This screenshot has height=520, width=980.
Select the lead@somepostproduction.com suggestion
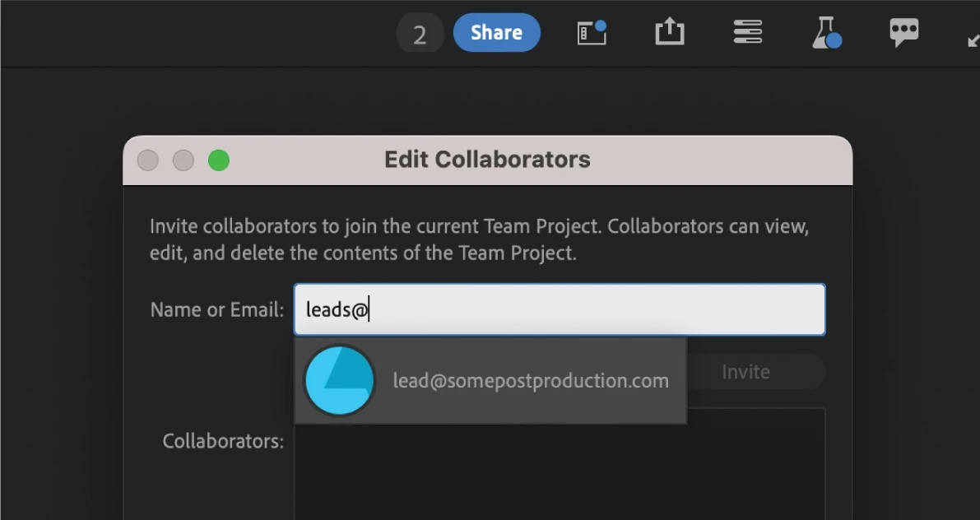pos(530,381)
